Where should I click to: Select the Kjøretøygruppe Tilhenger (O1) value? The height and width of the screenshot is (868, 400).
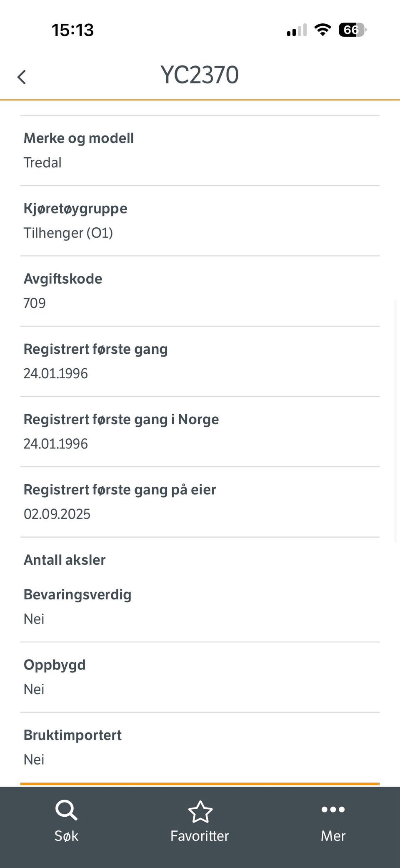[68, 233]
